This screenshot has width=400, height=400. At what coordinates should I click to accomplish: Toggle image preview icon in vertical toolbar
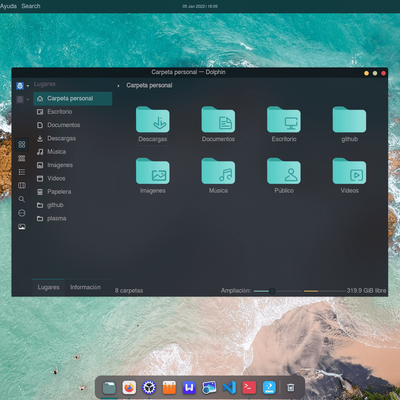tap(22, 227)
